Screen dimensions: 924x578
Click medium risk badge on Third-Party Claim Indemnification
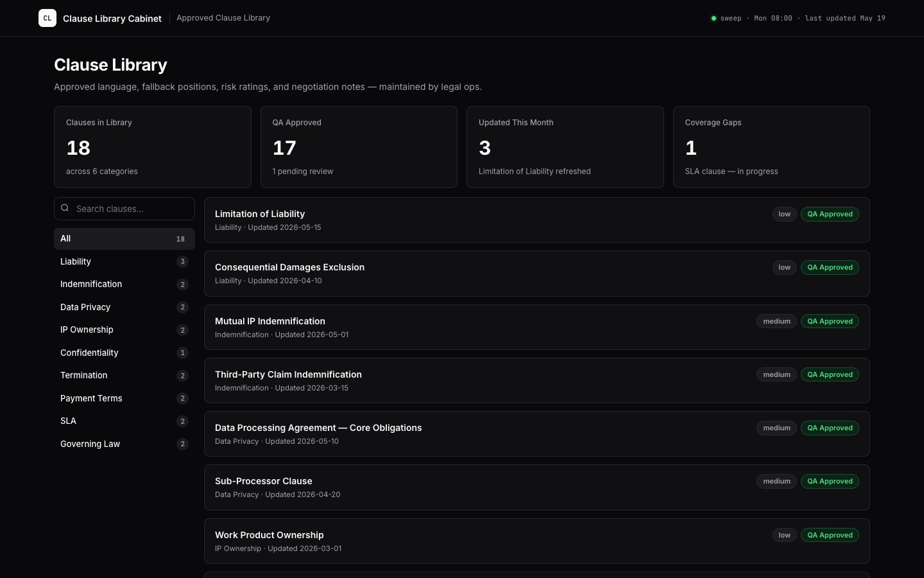click(x=776, y=374)
